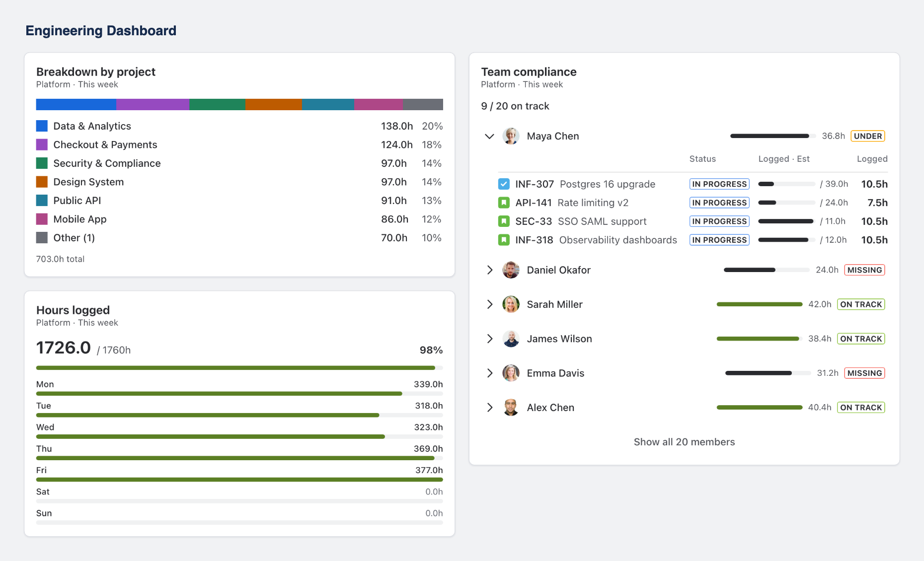This screenshot has width=924, height=561.
Task: Click the Thursday 369.0h value
Action: (x=428, y=449)
